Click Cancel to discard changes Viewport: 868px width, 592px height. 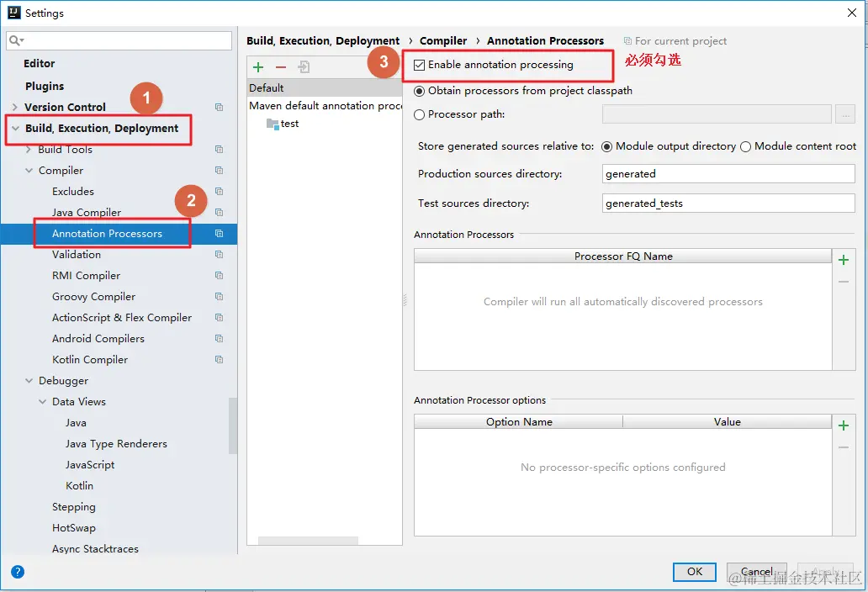tap(756, 572)
